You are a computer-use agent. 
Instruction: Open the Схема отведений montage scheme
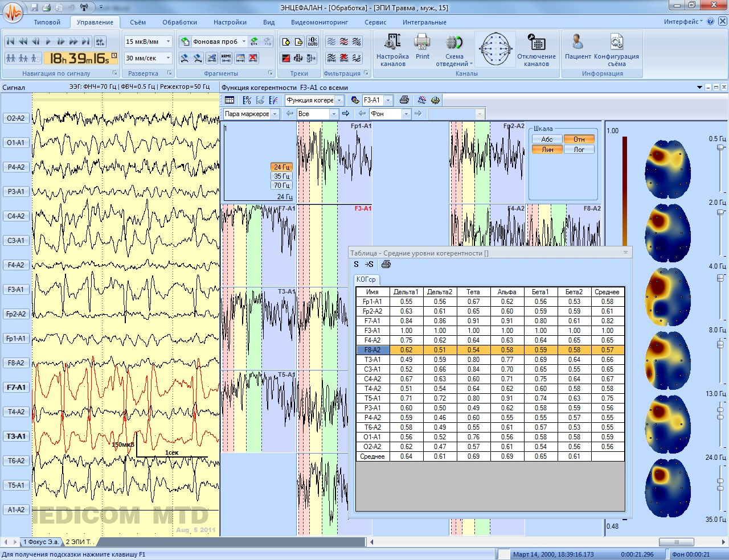pyautogui.click(x=454, y=50)
